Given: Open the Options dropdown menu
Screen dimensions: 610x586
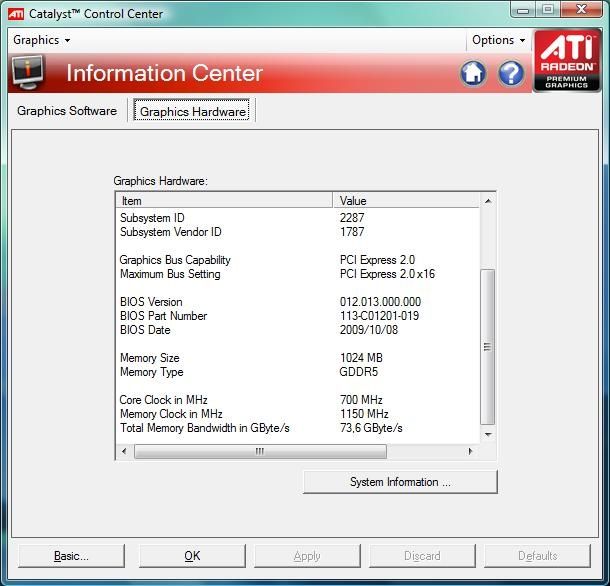Looking at the screenshot, I should point(498,40).
